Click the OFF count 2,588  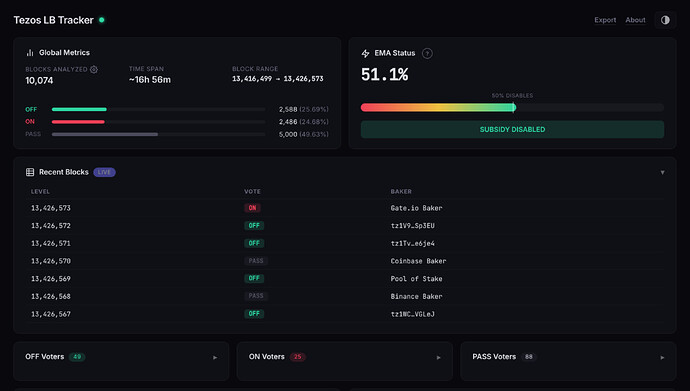(288, 109)
